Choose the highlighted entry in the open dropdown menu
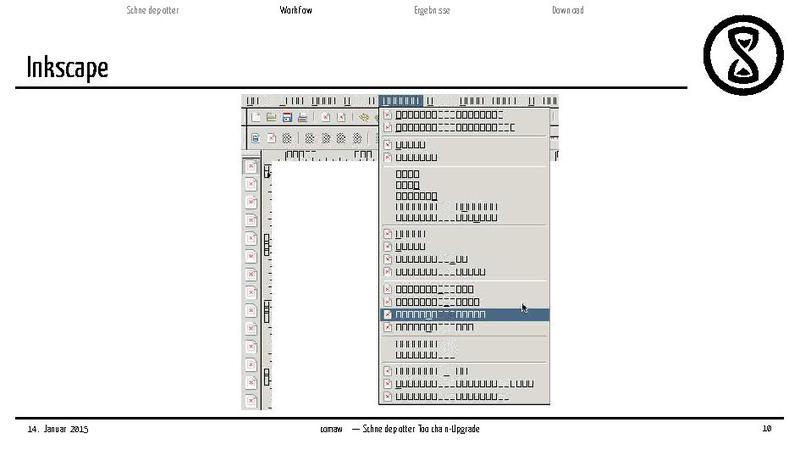800x450 pixels. pyautogui.click(x=465, y=314)
